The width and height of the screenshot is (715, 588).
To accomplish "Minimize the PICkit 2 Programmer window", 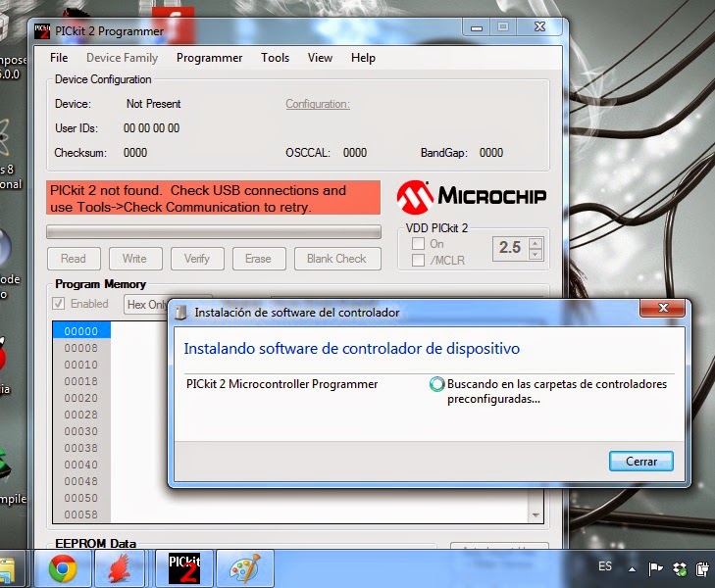I will point(477,27).
